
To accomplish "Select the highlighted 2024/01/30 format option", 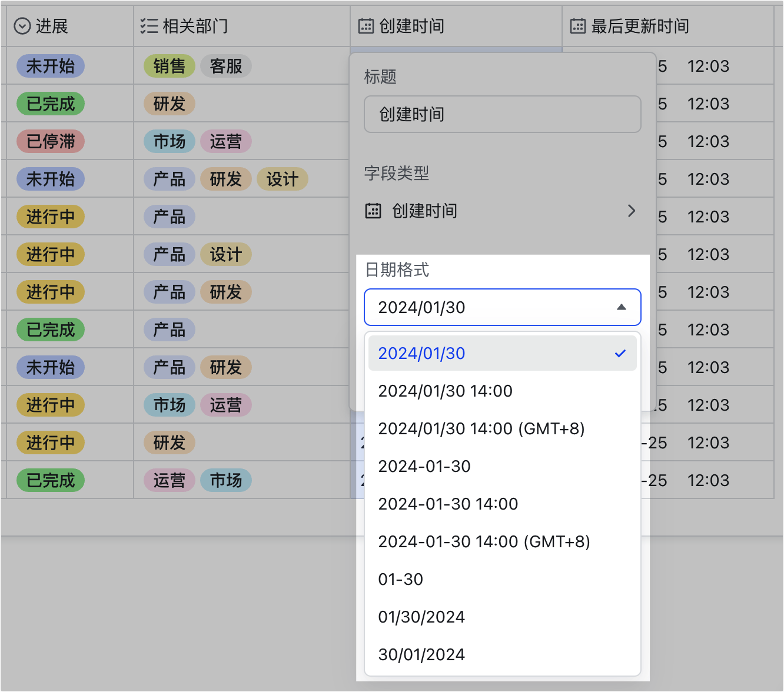I will pos(503,353).
